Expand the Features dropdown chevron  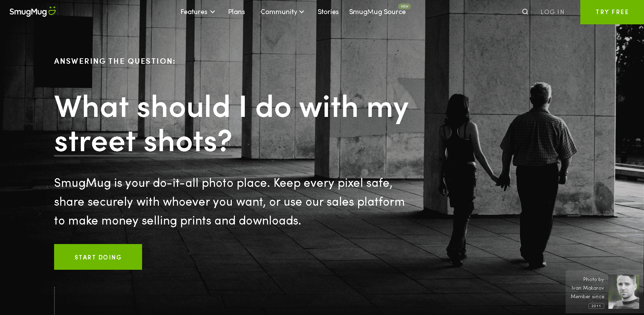pyautogui.click(x=213, y=12)
